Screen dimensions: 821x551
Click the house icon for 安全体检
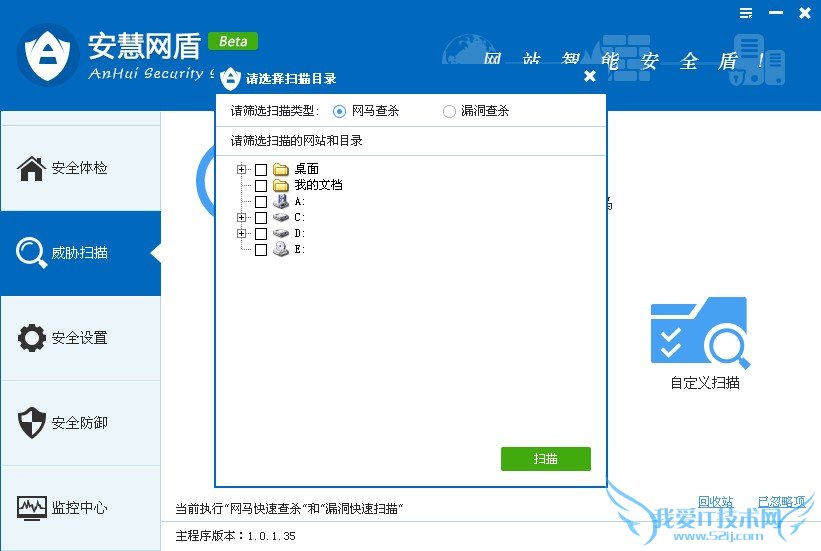pos(31,168)
